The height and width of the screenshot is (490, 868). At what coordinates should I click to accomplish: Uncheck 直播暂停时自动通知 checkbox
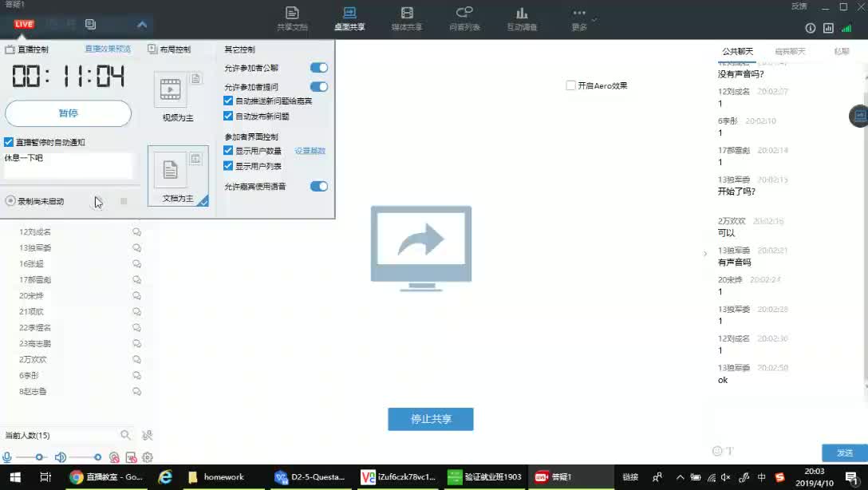point(9,142)
